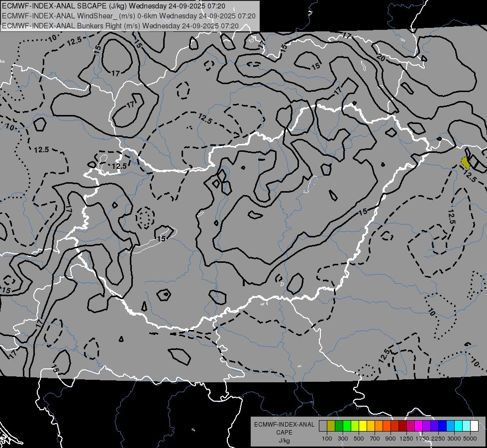The width and height of the screenshot is (487, 448).
Task: Click the gray swatch in the CAPE legend
Action: (x=323, y=426)
